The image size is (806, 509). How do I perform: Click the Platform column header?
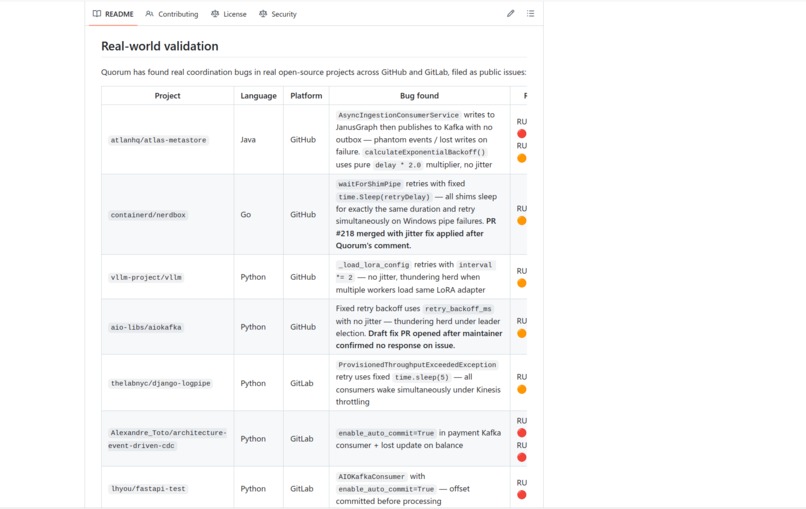(x=306, y=96)
